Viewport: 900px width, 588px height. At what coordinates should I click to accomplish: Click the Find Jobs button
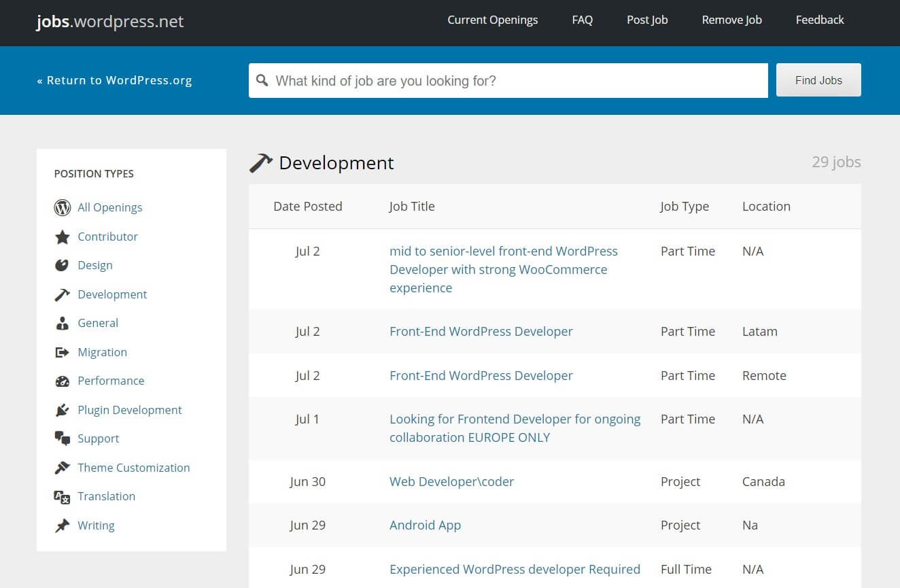click(x=818, y=80)
